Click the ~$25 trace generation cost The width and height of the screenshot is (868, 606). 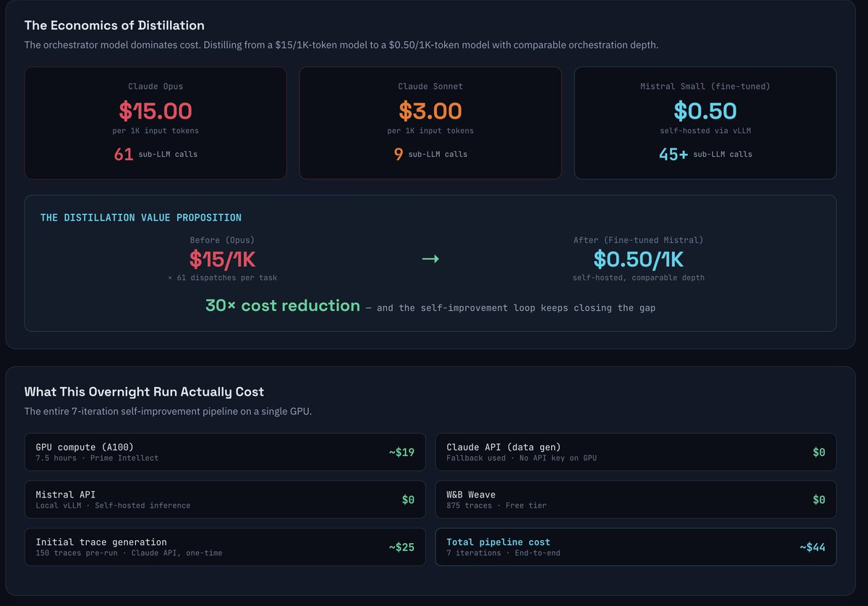[401, 547]
